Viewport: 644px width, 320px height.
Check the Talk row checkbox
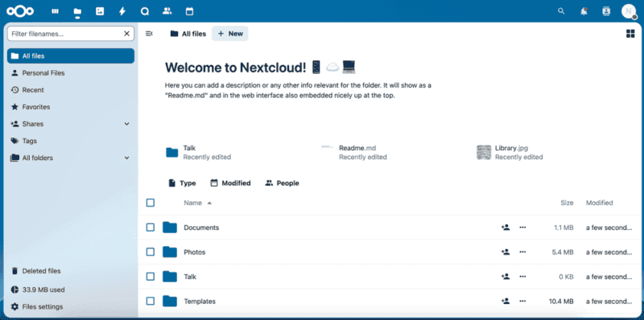click(x=151, y=277)
